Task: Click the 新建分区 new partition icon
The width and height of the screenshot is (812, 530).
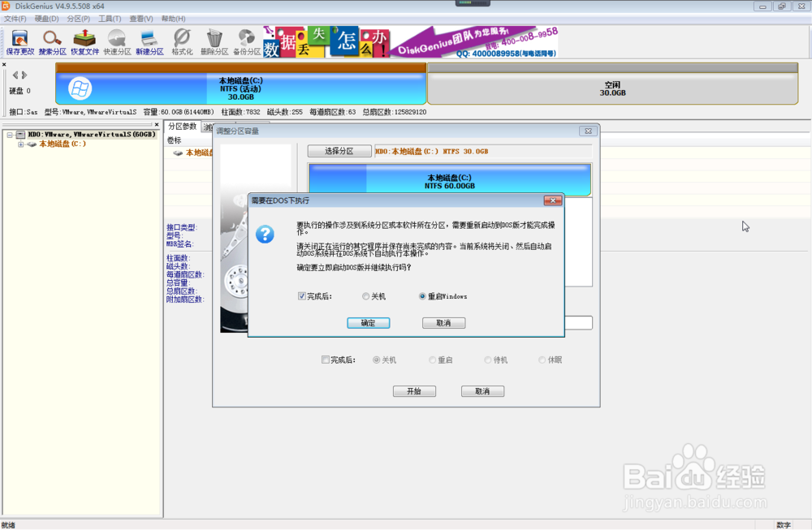Action: (x=149, y=42)
